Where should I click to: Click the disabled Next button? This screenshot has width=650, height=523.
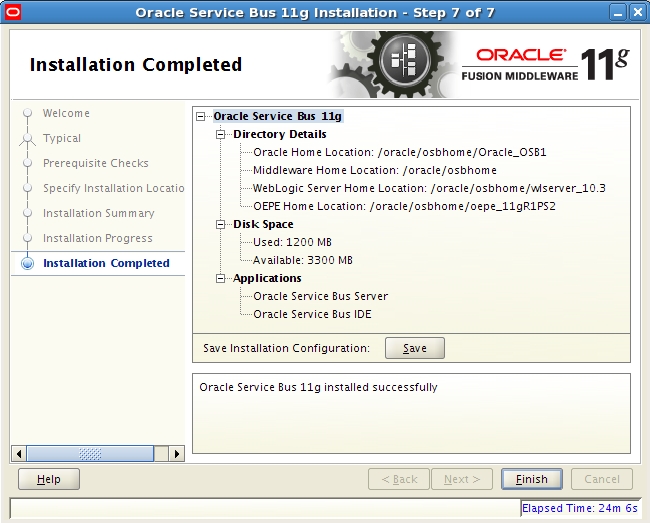click(x=462, y=479)
